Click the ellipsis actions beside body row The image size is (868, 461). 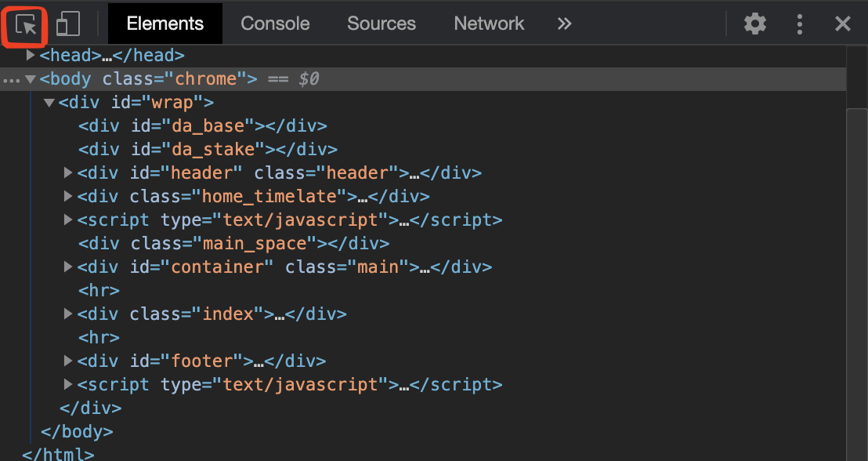pos(11,81)
